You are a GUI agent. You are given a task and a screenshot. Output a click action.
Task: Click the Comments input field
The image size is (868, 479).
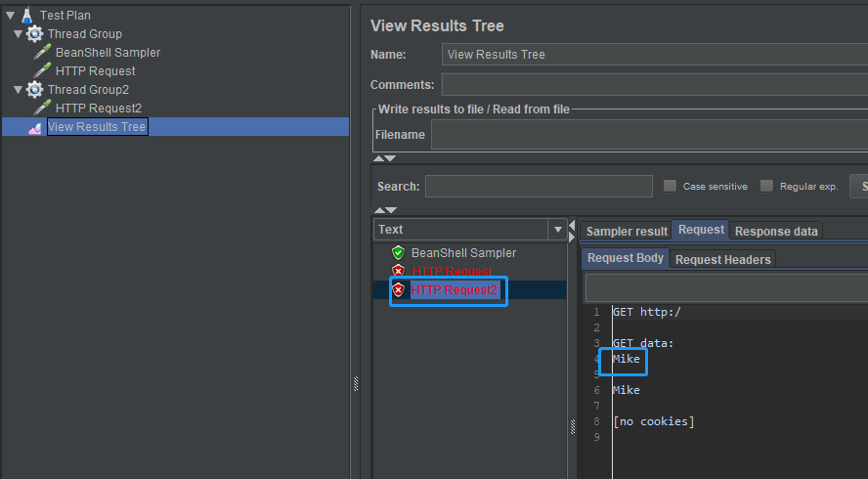[655, 85]
